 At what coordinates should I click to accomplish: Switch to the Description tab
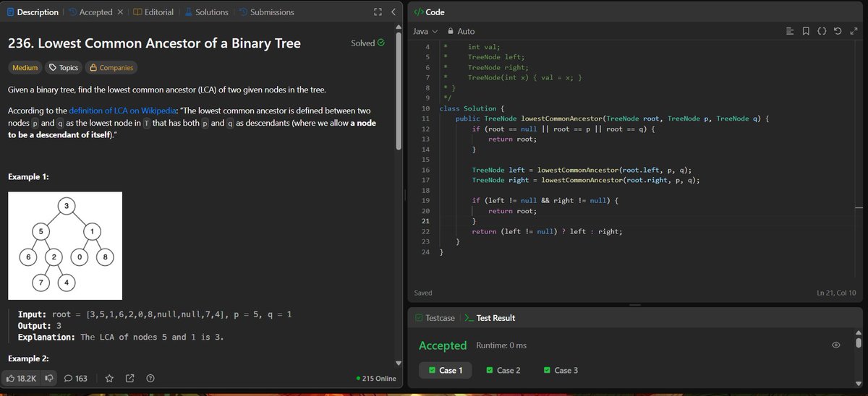click(x=33, y=12)
